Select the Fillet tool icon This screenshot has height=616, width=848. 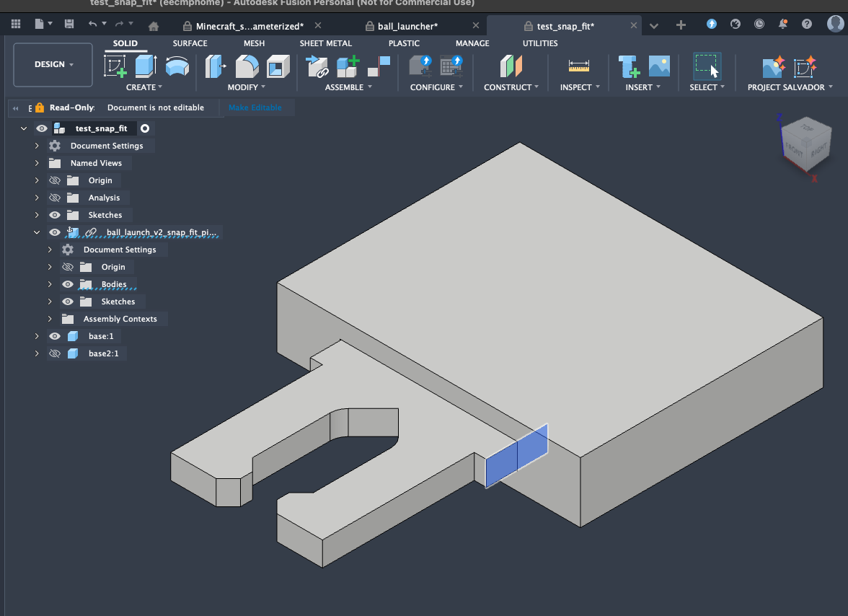pyautogui.click(x=247, y=66)
